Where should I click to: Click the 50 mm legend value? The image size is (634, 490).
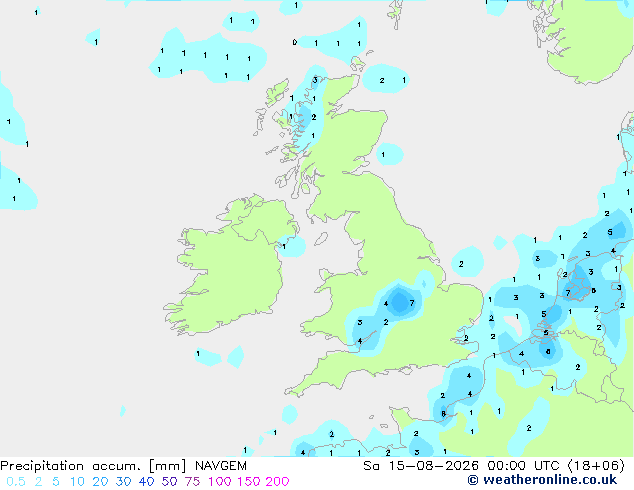pos(169,482)
